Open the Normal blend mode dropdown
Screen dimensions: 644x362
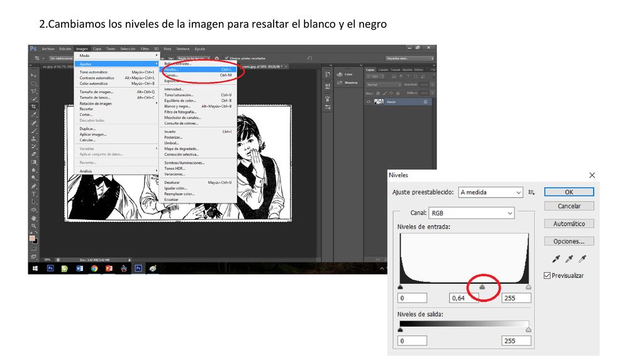(x=383, y=85)
